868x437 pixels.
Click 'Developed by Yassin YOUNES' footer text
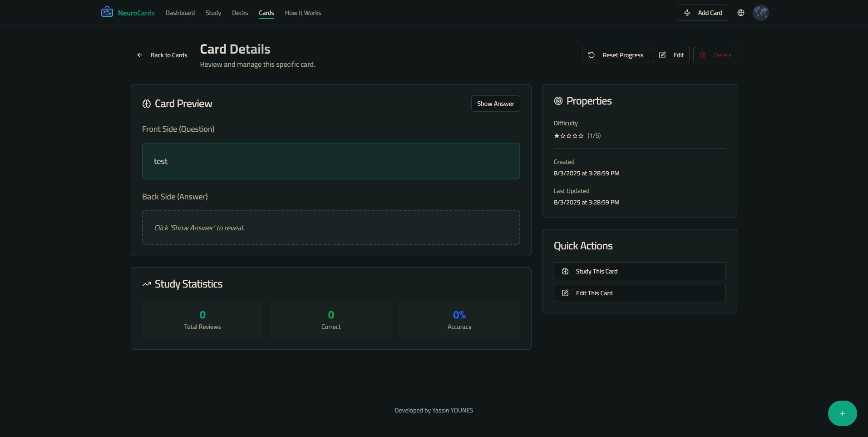(x=434, y=410)
